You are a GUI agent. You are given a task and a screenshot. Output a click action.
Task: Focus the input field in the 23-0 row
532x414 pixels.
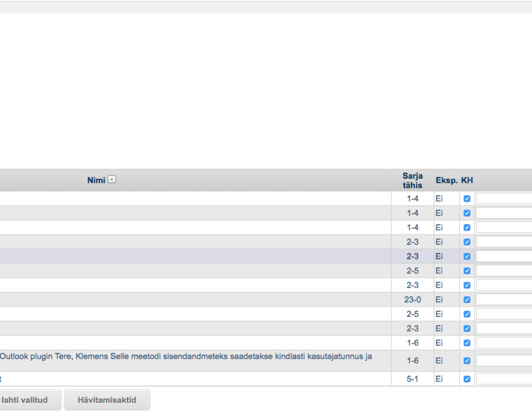(504, 300)
